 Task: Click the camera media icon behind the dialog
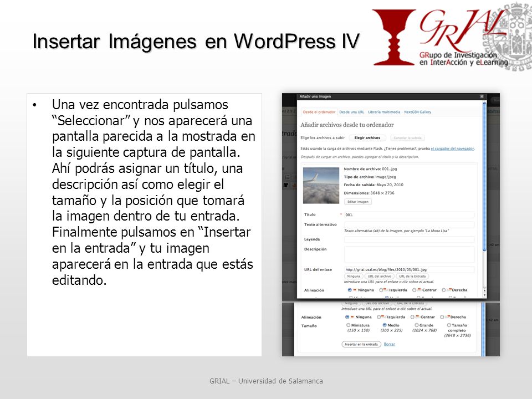[x=286, y=185]
